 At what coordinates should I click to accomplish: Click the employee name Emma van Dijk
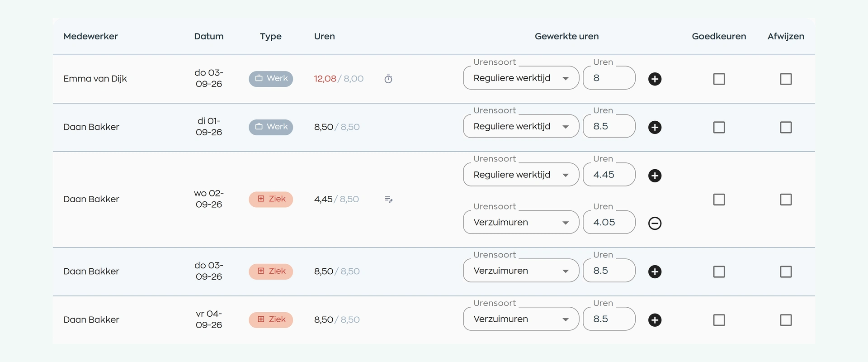pyautogui.click(x=95, y=79)
